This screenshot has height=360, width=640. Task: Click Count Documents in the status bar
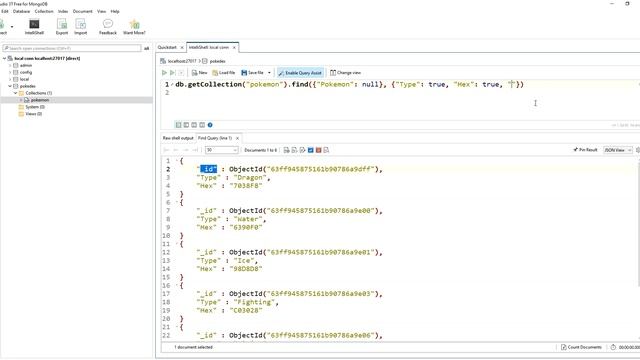pyautogui.click(x=581, y=347)
